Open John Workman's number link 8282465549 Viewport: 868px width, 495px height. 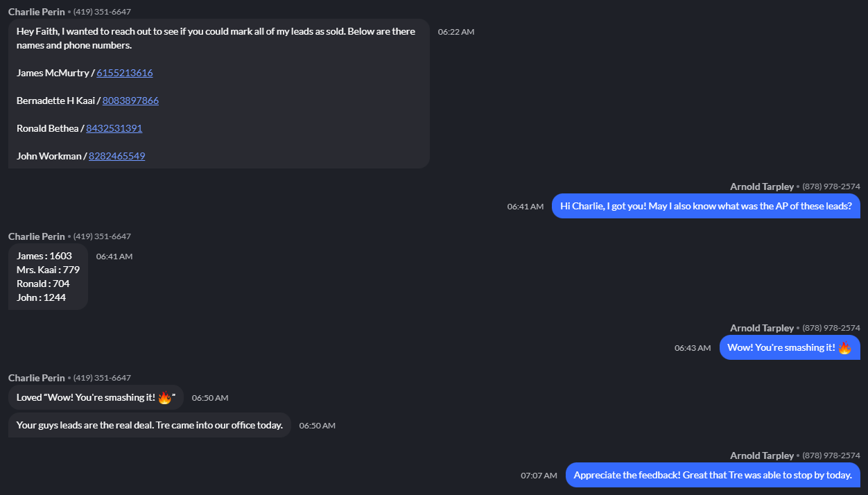pos(116,156)
